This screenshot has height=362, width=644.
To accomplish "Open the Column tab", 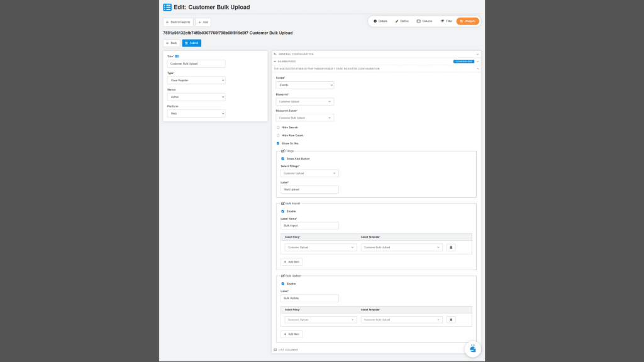I will point(425,21).
